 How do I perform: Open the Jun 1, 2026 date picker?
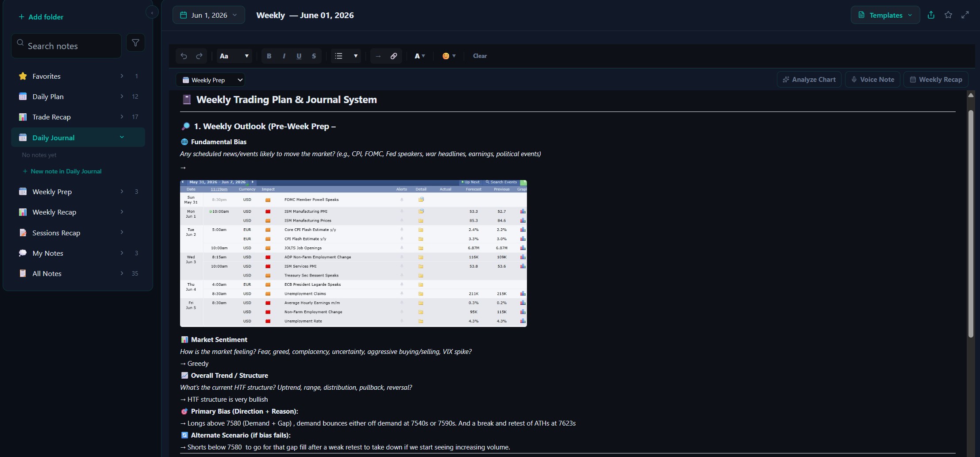pos(209,15)
